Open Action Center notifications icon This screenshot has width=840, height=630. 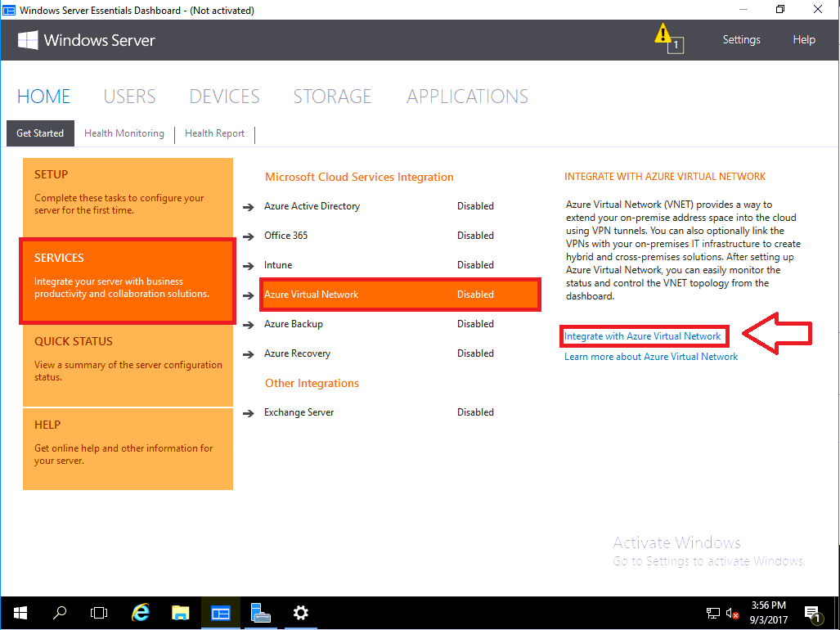[814, 614]
